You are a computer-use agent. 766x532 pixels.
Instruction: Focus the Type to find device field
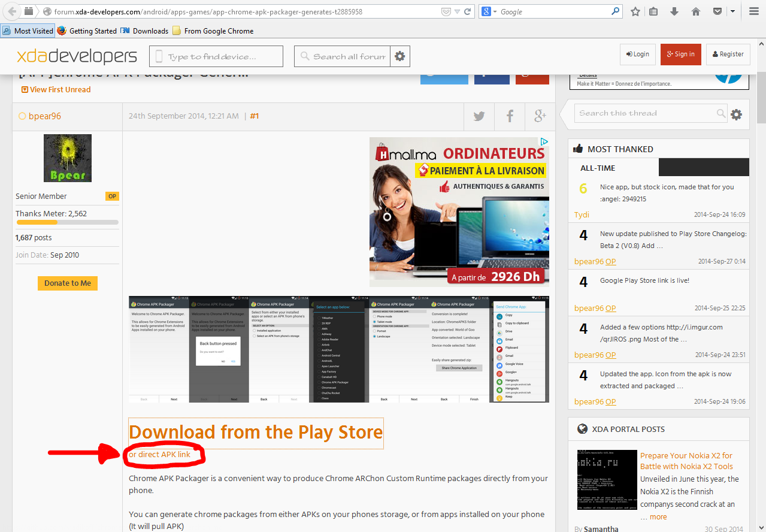[x=216, y=56]
